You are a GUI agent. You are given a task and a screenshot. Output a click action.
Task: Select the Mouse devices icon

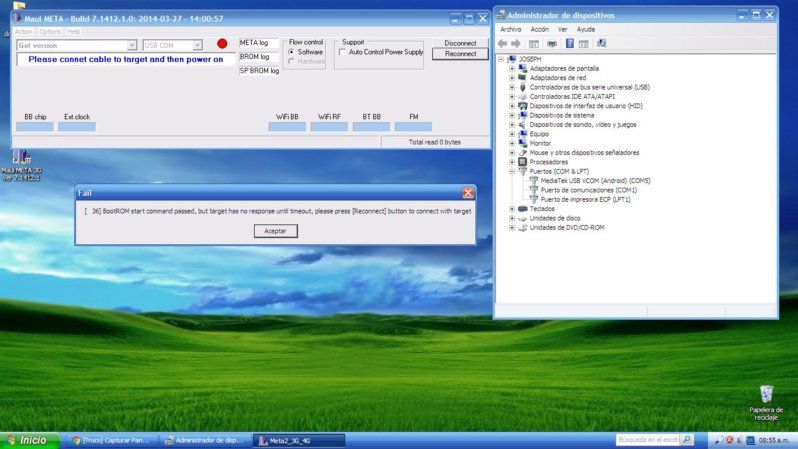(523, 153)
